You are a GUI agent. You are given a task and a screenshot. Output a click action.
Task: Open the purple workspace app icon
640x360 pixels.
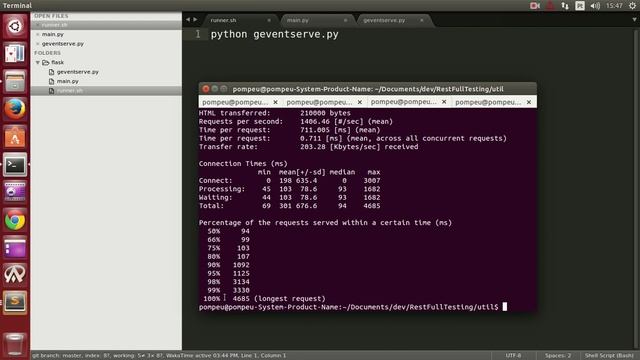pyautogui.click(x=15, y=248)
